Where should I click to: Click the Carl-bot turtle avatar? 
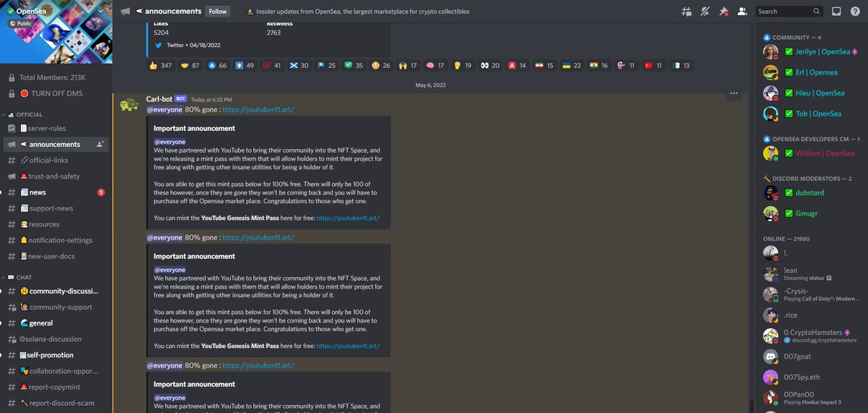click(129, 105)
